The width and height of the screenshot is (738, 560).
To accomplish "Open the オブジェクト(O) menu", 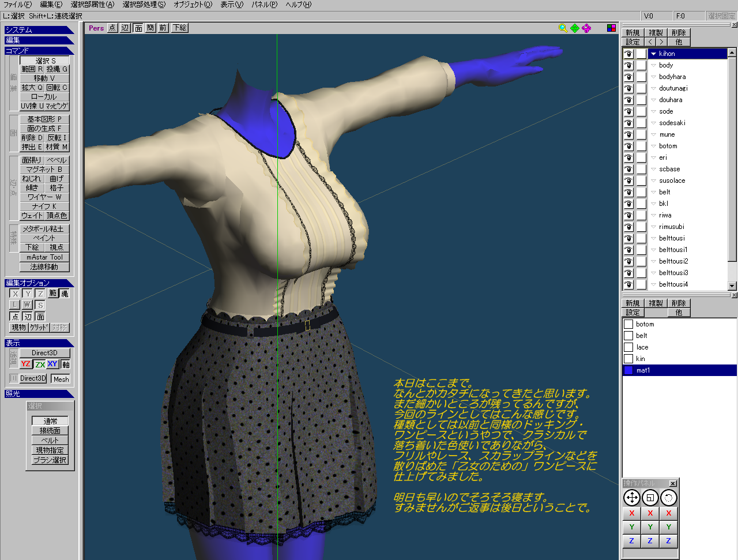I will pos(193,5).
